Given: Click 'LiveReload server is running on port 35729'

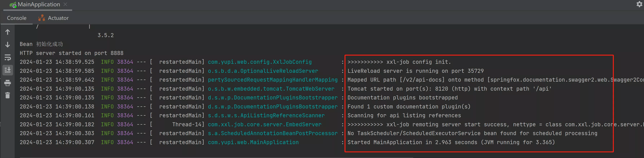Looking at the screenshot, I should tap(416, 71).
